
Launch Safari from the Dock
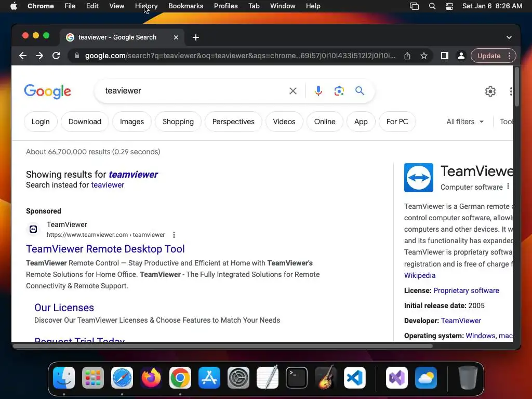(x=122, y=378)
